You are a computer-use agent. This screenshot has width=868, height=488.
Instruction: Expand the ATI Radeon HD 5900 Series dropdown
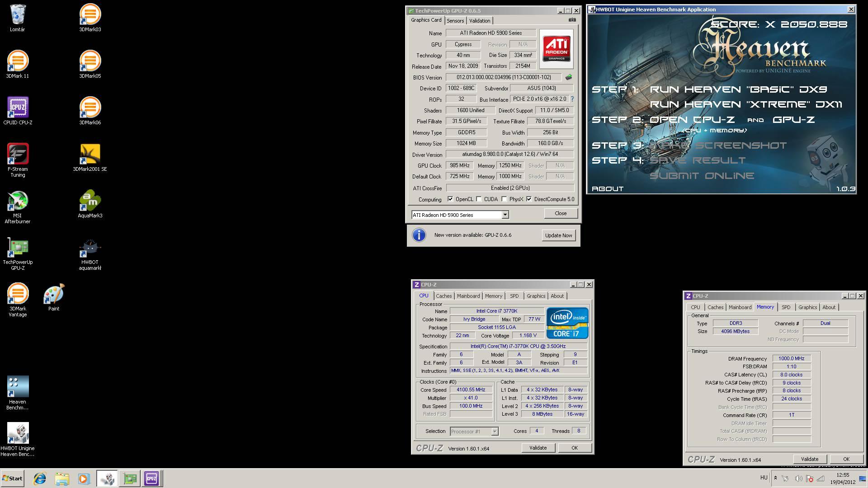pyautogui.click(x=505, y=215)
